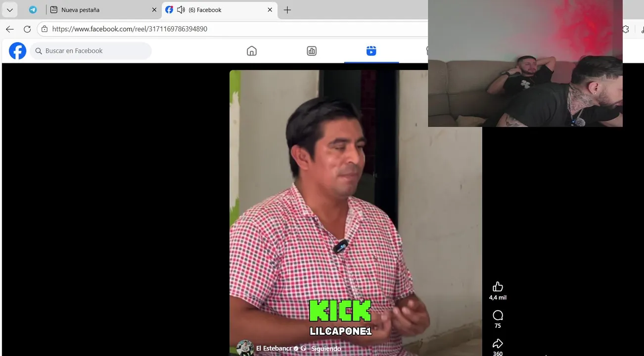This screenshot has height=356, width=644.
Task: Open a new tab with plus button
Action: click(x=287, y=10)
